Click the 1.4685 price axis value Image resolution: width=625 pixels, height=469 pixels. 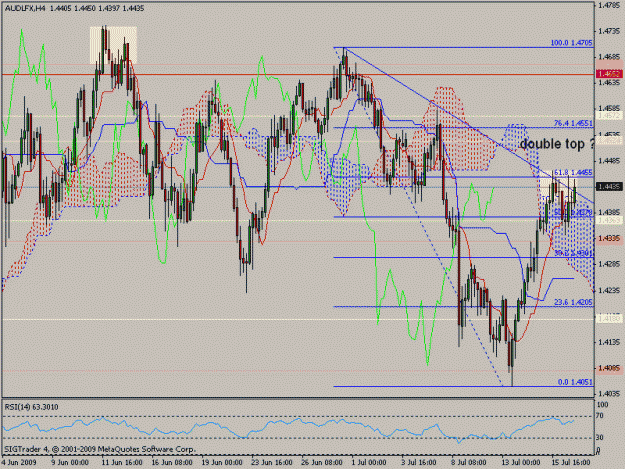609,57
